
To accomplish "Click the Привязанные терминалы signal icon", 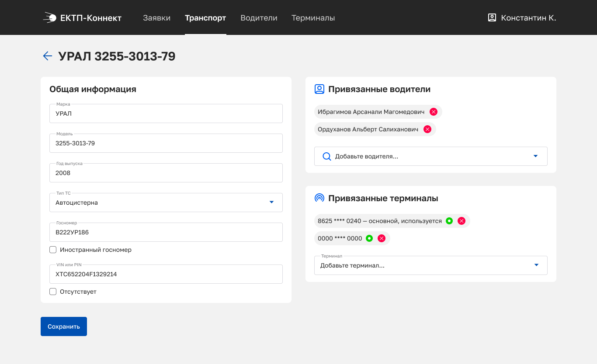I will [x=319, y=198].
